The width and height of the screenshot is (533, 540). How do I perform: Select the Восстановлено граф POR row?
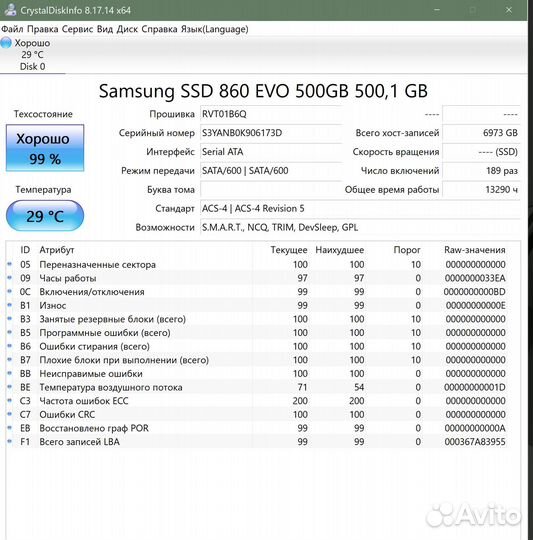258,428
